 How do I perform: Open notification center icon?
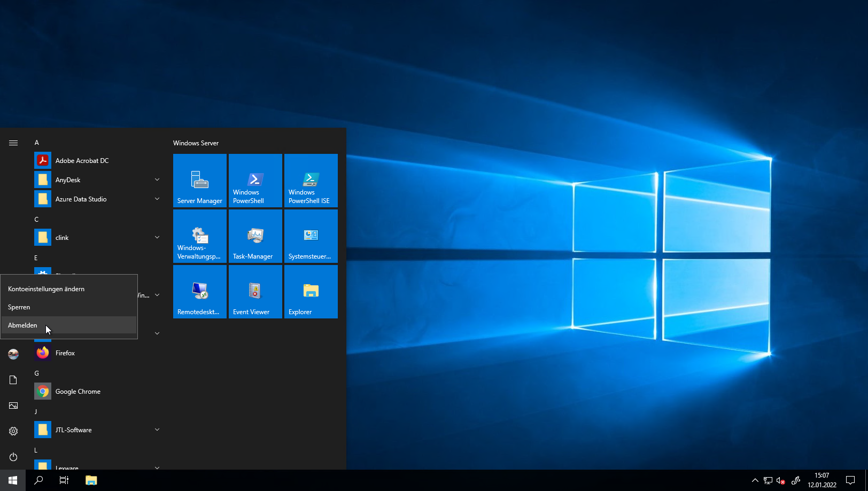(x=850, y=480)
